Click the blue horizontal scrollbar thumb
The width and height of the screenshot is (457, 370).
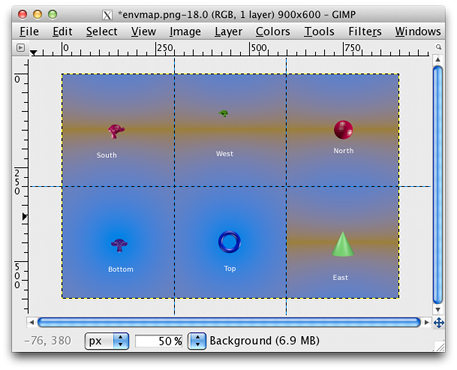click(x=229, y=322)
